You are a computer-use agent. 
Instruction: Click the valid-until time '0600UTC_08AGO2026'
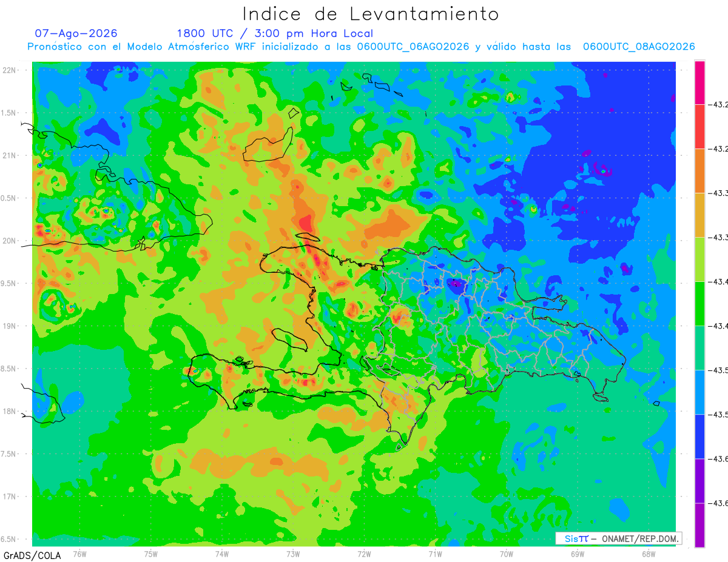(x=639, y=47)
